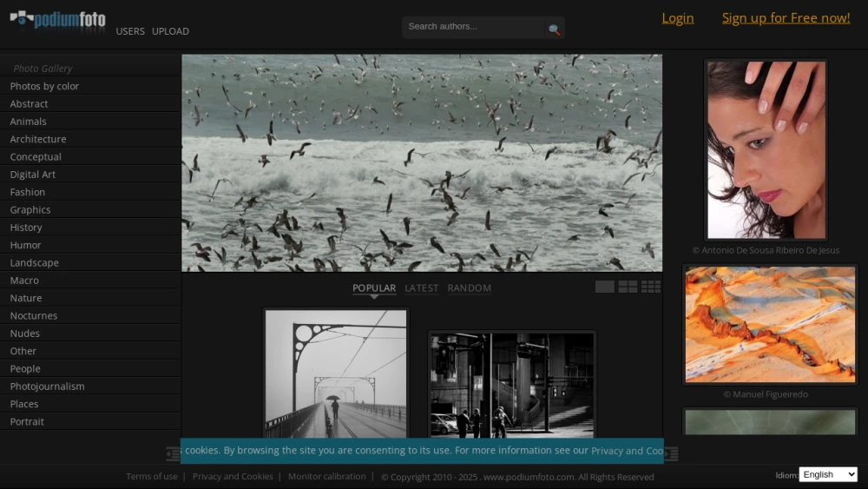Open the Conceptual category
The height and width of the screenshot is (489, 868).
(x=90, y=157)
